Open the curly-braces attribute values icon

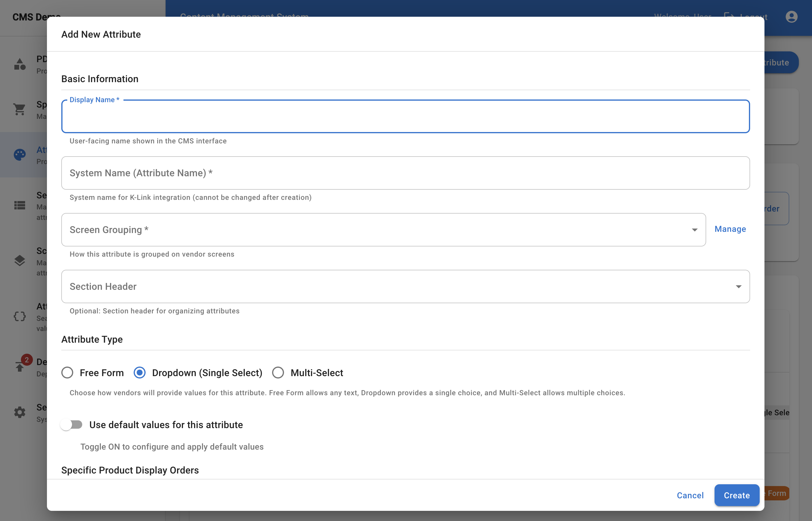(19, 317)
